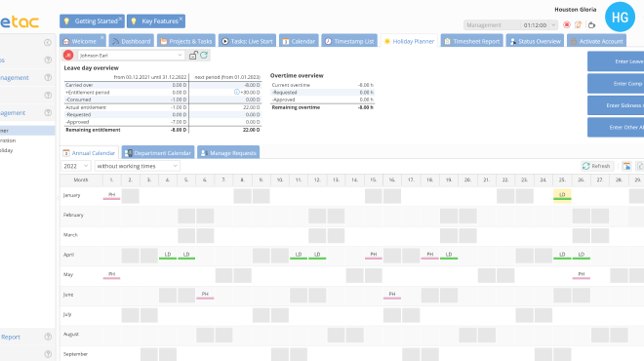Viewport: 644px width, 361px height.
Task: Click the Enter Sickness button
Action: (x=616, y=105)
